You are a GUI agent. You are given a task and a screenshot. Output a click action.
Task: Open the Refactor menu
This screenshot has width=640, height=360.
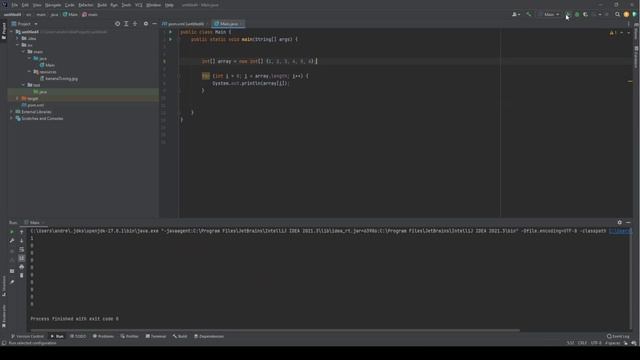(x=86, y=5)
